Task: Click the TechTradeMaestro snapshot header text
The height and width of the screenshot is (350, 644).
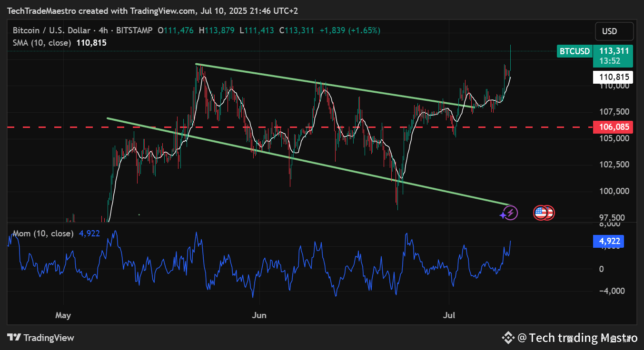Action: tap(152, 10)
